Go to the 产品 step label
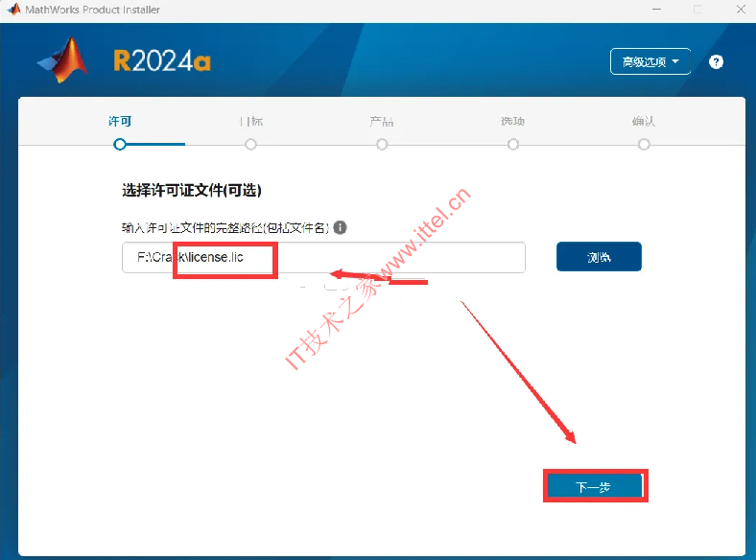This screenshot has width=756, height=560. [382, 121]
